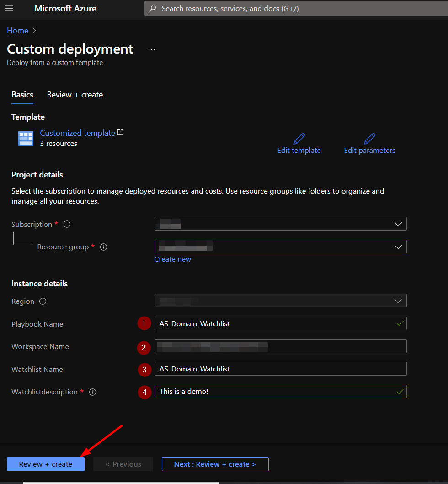
Task: Click the Edit template link text
Action: coord(299,151)
